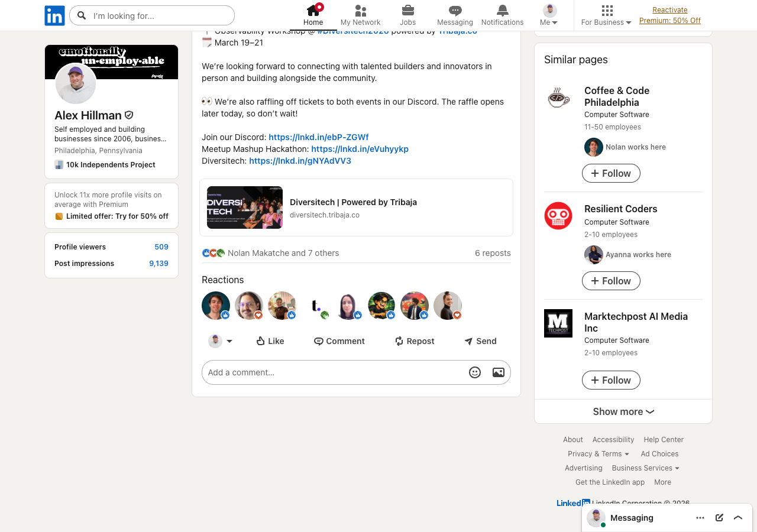Open the Notifications bell icon
The height and width of the screenshot is (532, 757).
502,15
